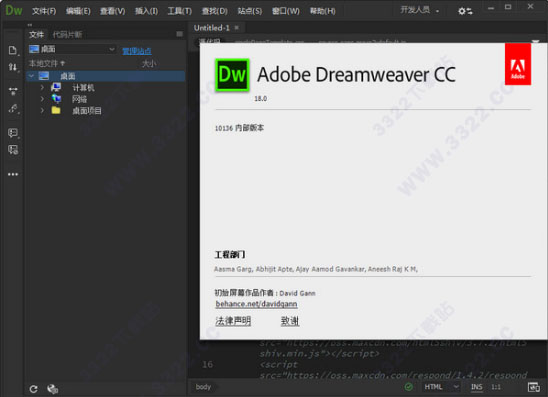Open the behance.net/davidgann link

(x=256, y=304)
